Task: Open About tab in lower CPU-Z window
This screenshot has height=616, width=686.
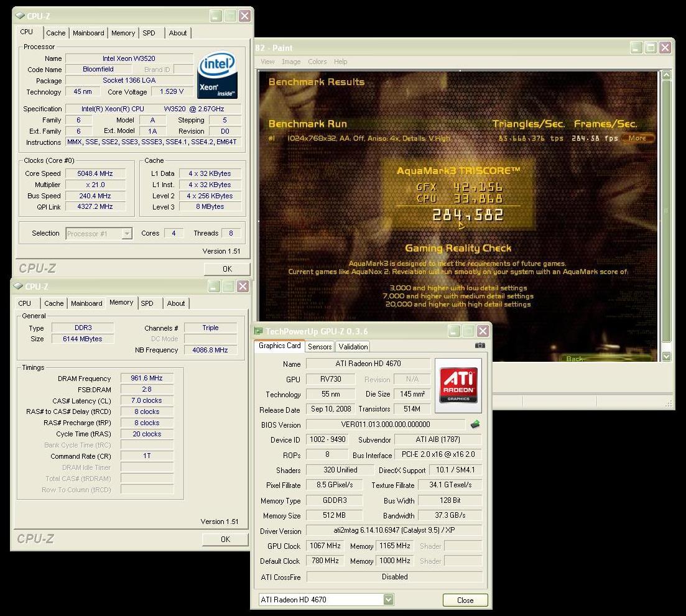Action: pos(176,303)
